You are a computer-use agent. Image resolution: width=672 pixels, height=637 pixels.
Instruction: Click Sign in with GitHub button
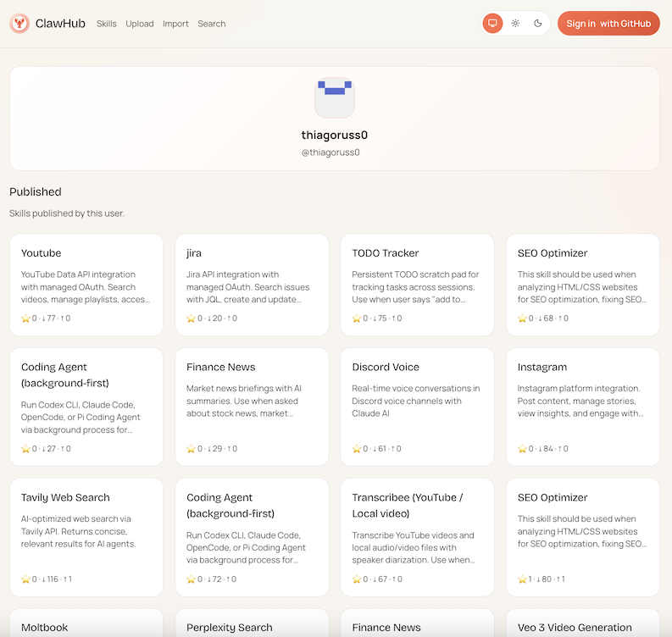coord(608,24)
